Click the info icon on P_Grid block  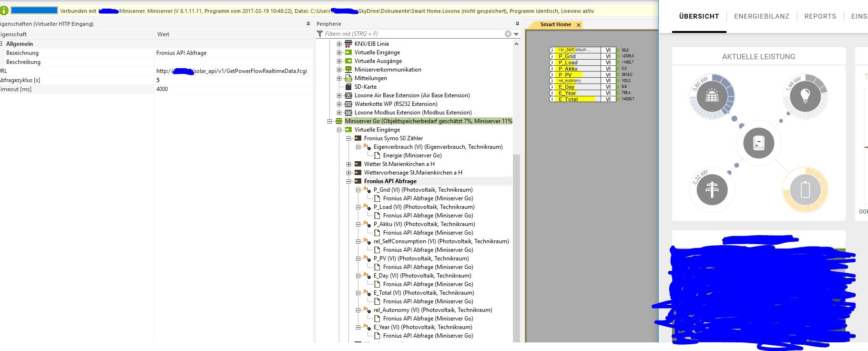coord(552,56)
